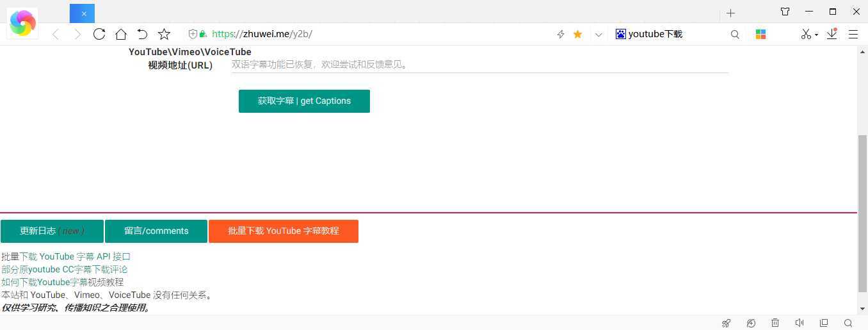Close the active browser tab
Screen dimensions: 868x330
coord(84,13)
